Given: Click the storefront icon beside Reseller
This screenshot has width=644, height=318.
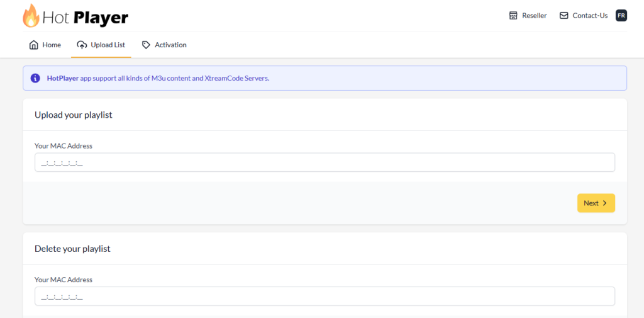Looking at the screenshot, I should point(513,16).
